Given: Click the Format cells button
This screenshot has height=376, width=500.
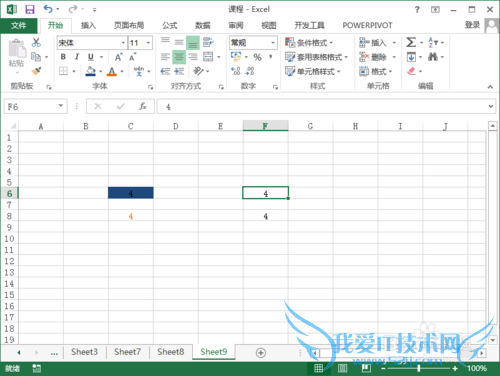Looking at the screenshot, I should [x=376, y=71].
